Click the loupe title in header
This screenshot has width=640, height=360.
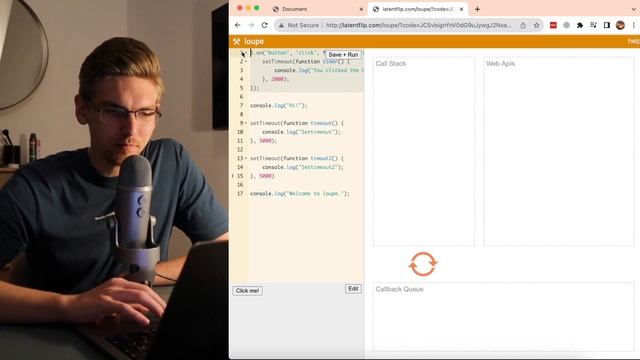tap(254, 41)
